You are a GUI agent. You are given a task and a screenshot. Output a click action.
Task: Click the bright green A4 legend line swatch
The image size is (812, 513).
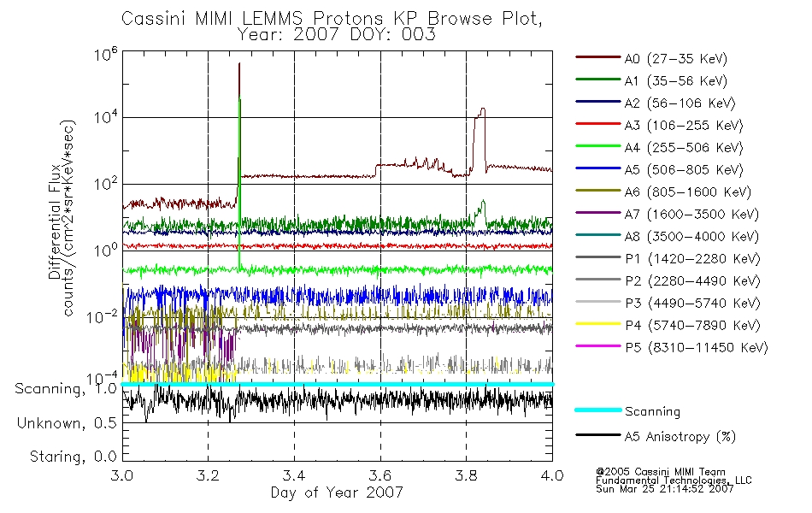click(x=598, y=146)
